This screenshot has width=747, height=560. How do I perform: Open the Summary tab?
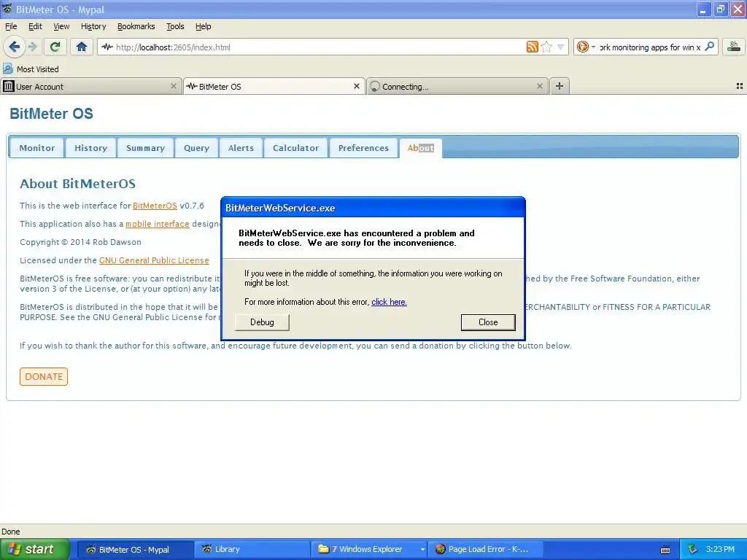145,148
